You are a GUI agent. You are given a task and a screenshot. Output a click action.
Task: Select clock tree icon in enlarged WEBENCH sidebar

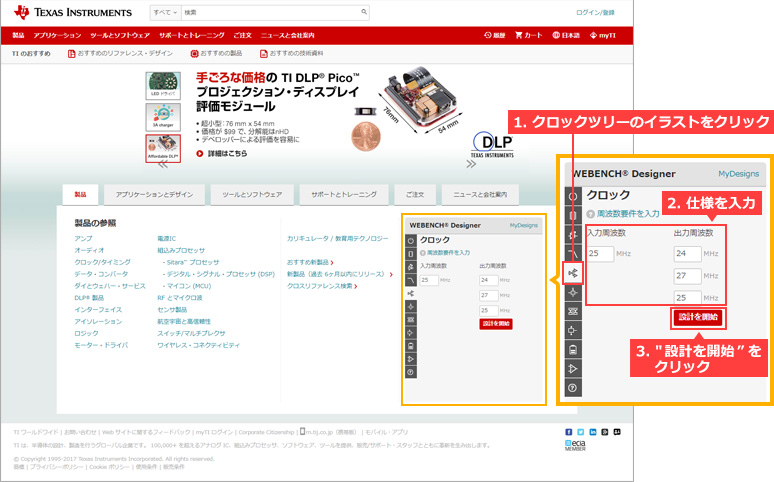tap(573, 273)
